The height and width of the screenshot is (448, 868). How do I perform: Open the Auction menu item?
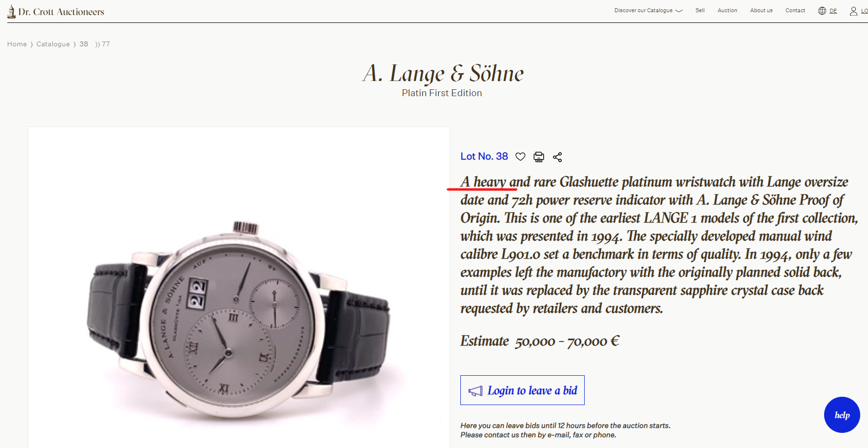(727, 11)
